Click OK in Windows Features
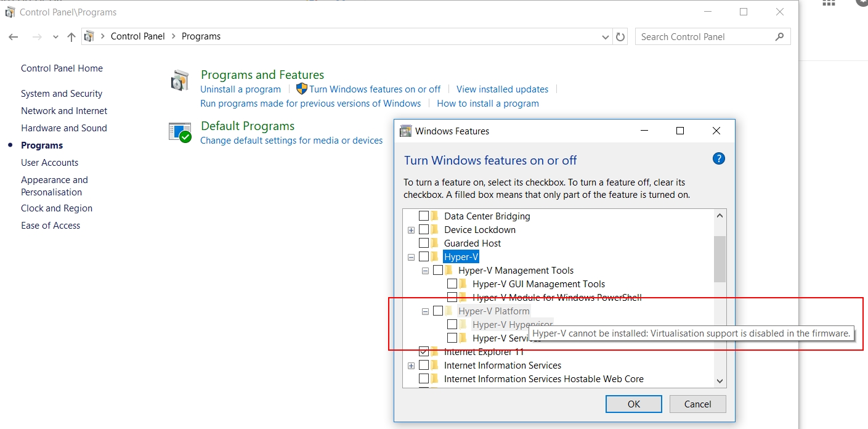 tap(634, 404)
